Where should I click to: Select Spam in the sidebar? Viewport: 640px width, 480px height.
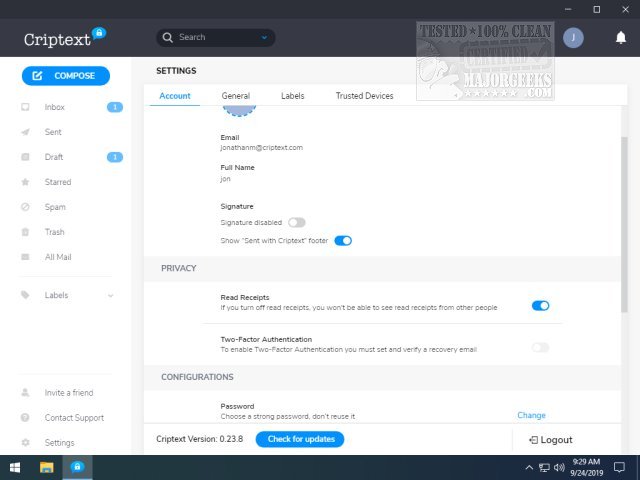click(55, 207)
